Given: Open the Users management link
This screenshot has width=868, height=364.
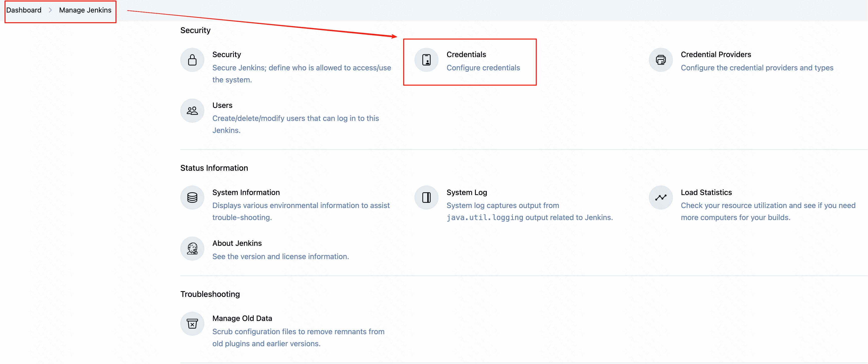Looking at the screenshot, I should pos(222,105).
